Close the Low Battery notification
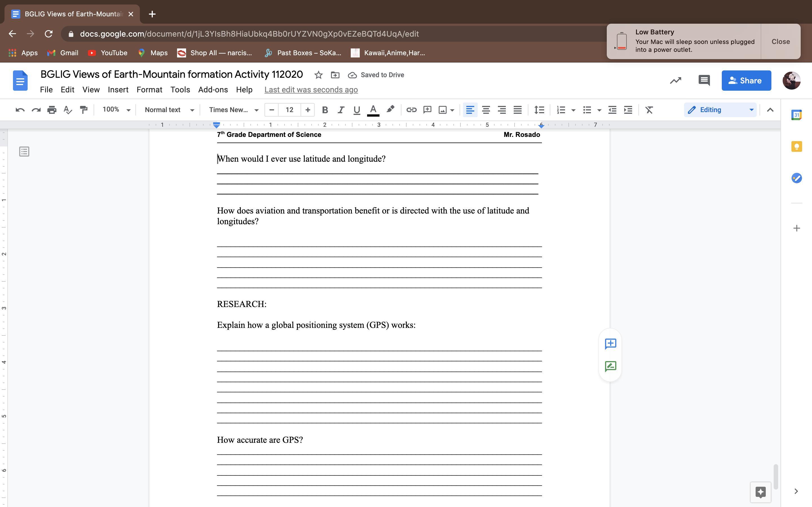 click(x=780, y=42)
